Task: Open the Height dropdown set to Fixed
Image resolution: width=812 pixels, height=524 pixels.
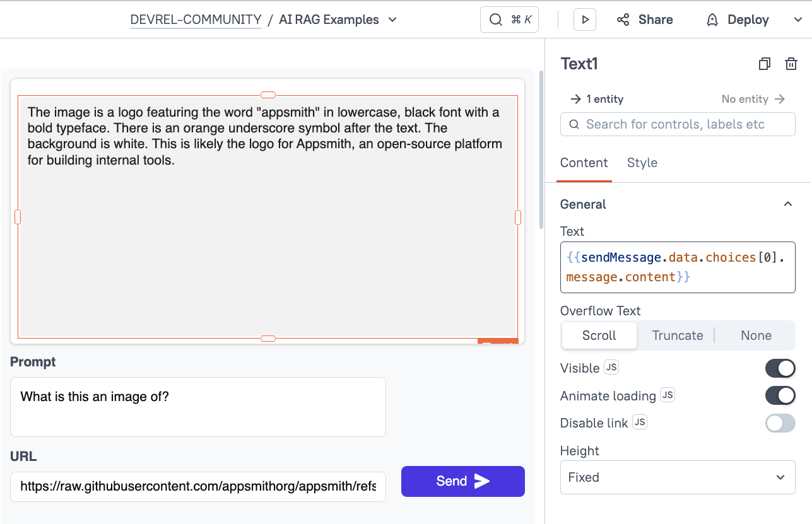Action: click(678, 477)
